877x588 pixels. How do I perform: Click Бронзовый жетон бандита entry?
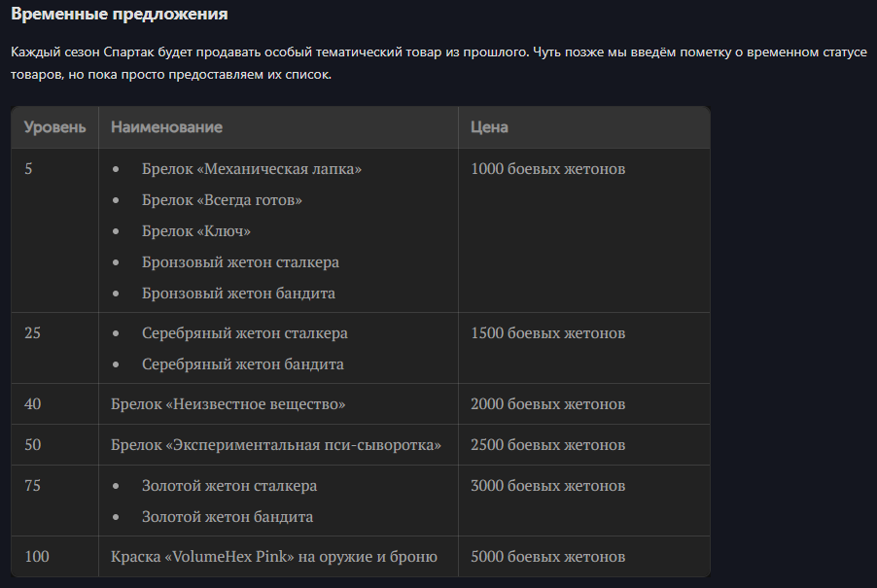[x=238, y=294]
